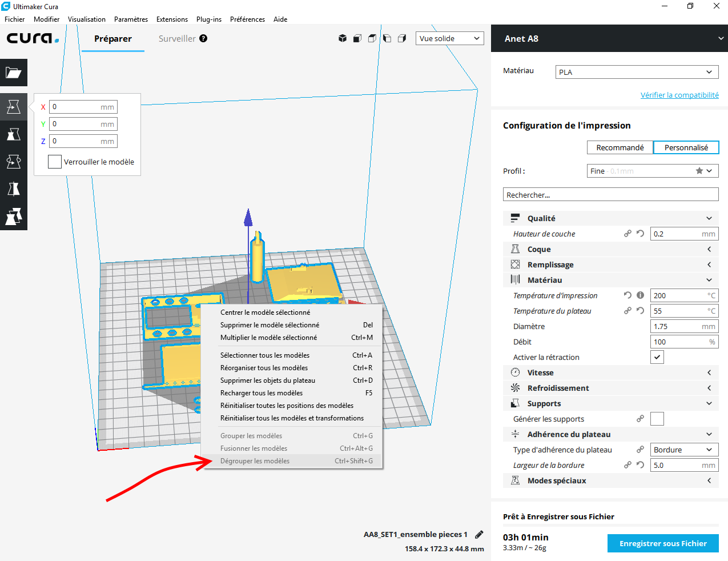Collapse the Adhérence du plateau section
The height and width of the screenshot is (561, 728).
click(x=610, y=434)
